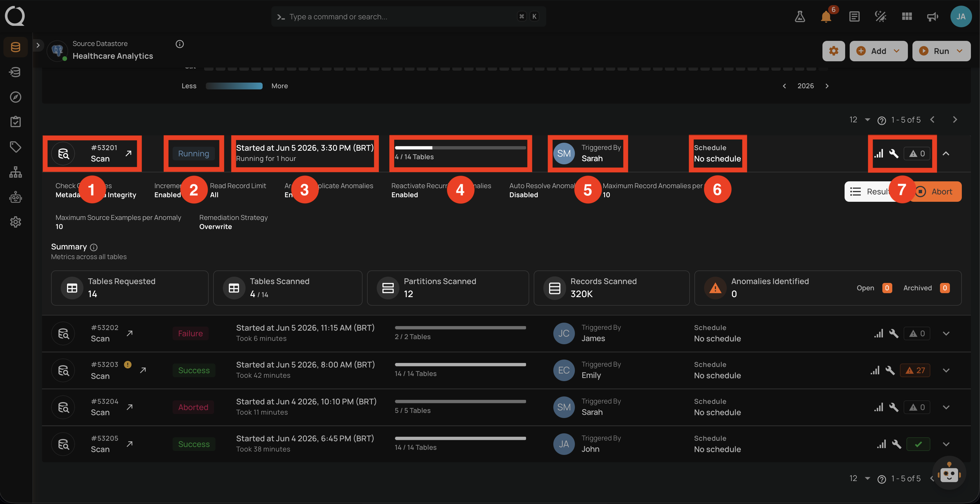Open the Checks clipboard icon in sidebar
Viewport: 980px width, 504px height.
(16, 122)
